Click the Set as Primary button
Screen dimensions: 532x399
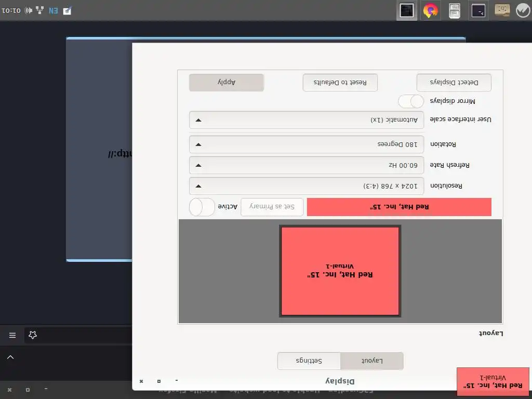coord(272,207)
